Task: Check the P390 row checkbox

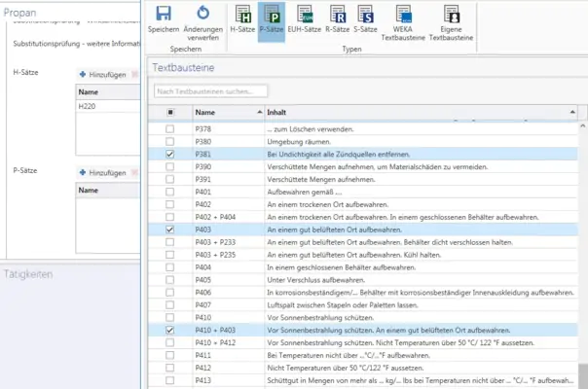Action: [x=169, y=166]
